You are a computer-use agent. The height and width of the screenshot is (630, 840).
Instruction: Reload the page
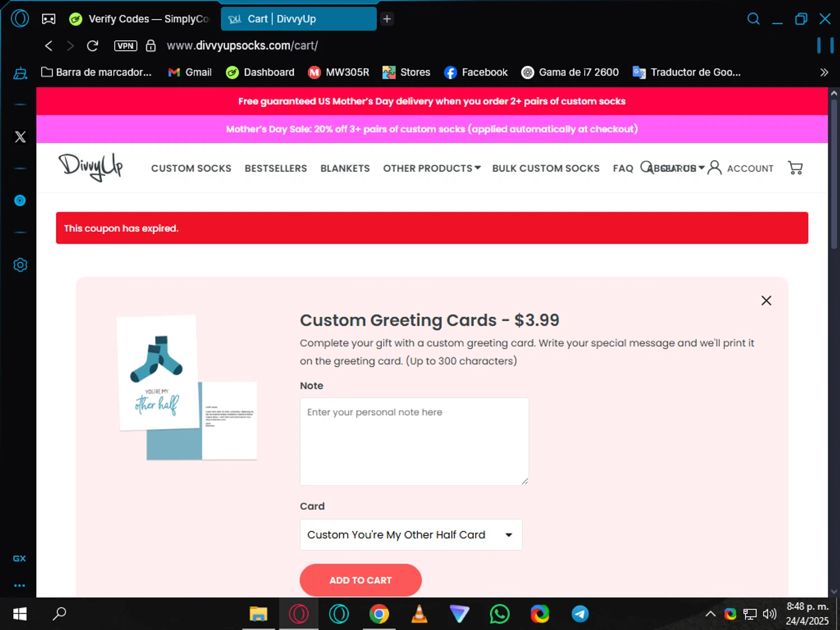point(92,46)
